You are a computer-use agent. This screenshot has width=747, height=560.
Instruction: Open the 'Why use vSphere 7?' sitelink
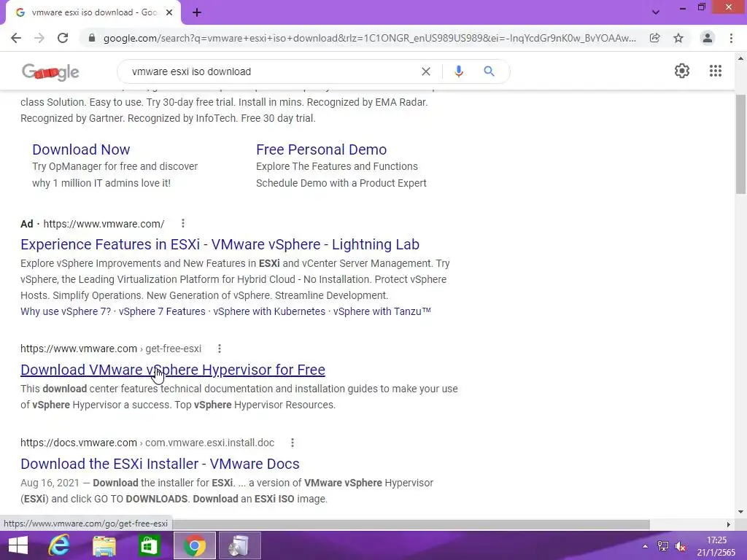66,311
